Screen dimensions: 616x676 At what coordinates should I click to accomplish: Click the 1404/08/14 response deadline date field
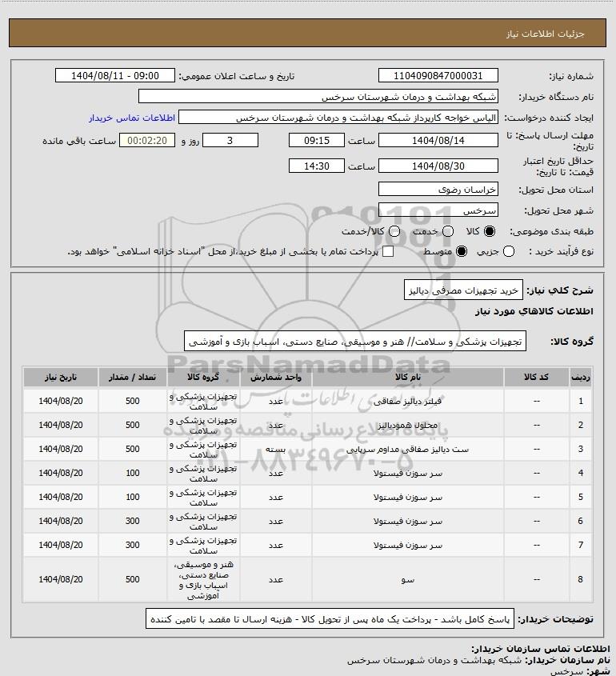click(438, 141)
